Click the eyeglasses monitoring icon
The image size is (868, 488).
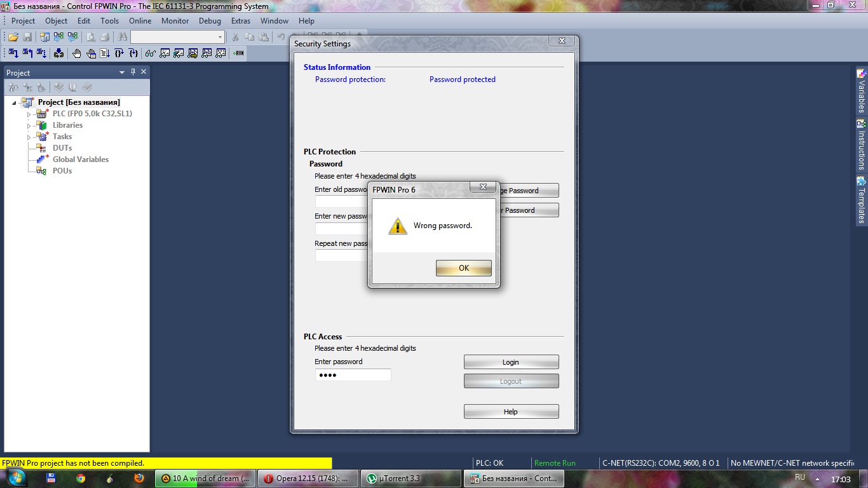pyautogui.click(x=150, y=53)
